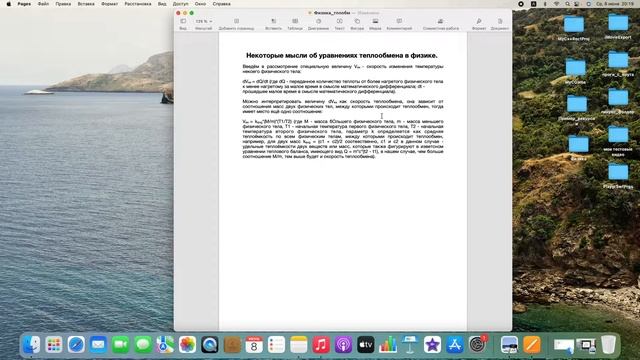640x360 pixels.
Task: Select the PlaygrSwiftigs desktop folder
Action: point(618,176)
